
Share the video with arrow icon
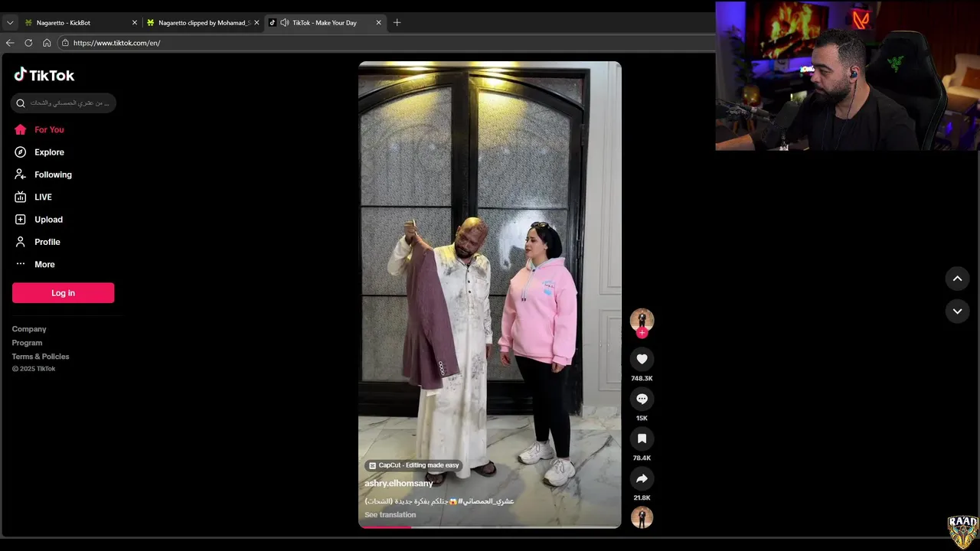(x=642, y=478)
